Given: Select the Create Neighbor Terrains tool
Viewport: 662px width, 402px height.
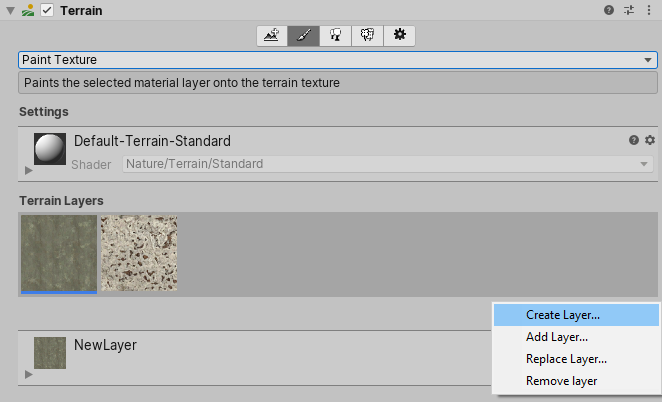Looking at the screenshot, I should click(x=272, y=36).
